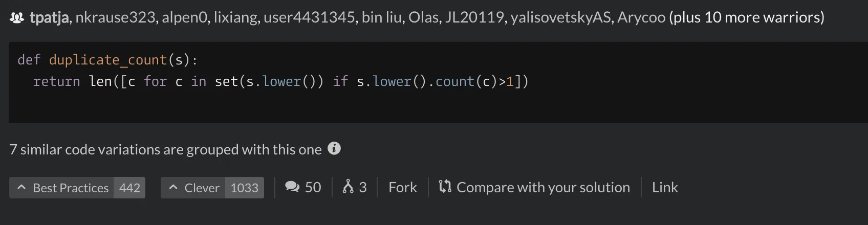The height and width of the screenshot is (225, 868).
Task: Open tpatja's profile
Action: click(49, 17)
